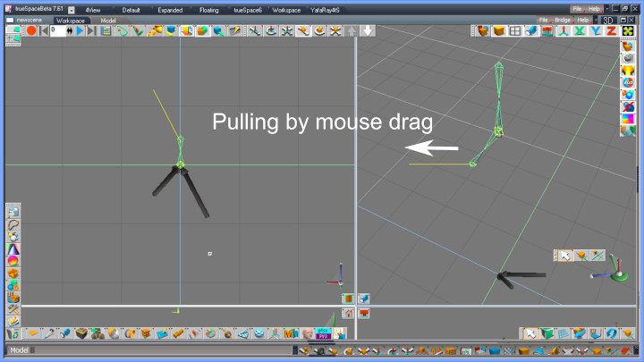Click the red Record animation button
This screenshot has height=362, width=644.
(x=31, y=30)
